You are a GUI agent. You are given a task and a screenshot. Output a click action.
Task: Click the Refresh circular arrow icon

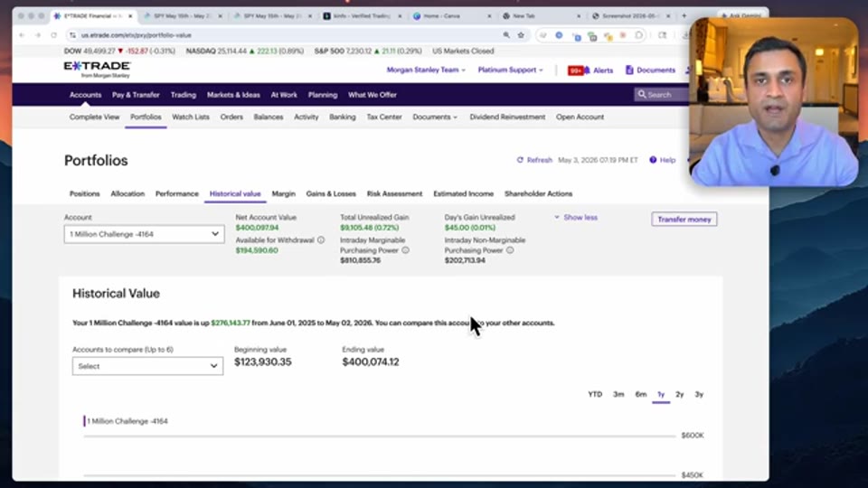(520, 160)
